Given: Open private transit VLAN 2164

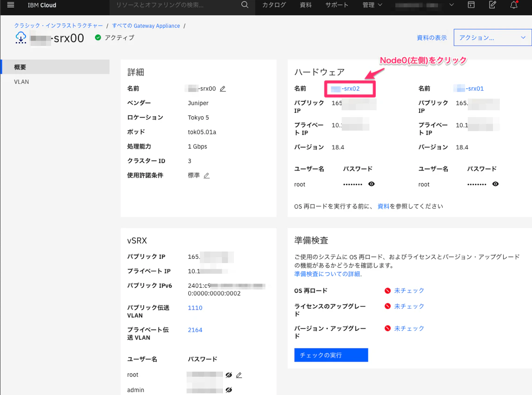Looking at the screenshot, I should coord(195,330).
